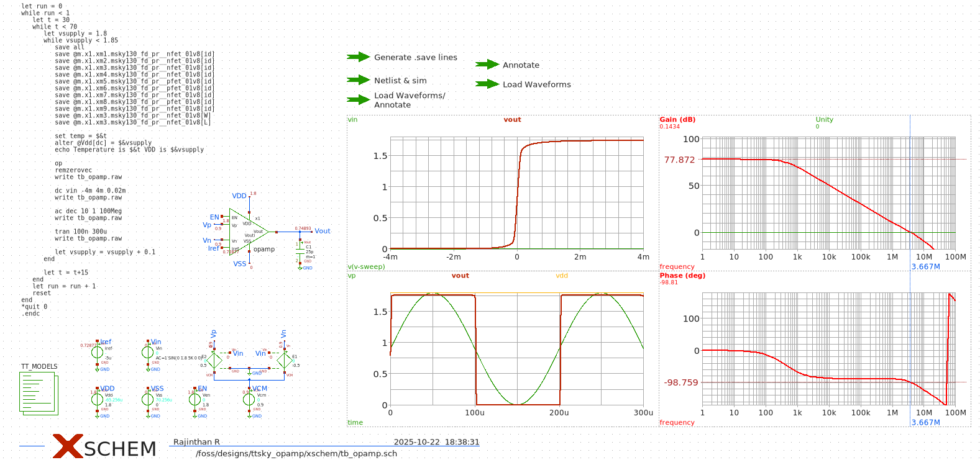Click the 'ac dec 10 1 100Meg' command line
This screenshot has width=980, height=465.
click(x=88, y=211)
